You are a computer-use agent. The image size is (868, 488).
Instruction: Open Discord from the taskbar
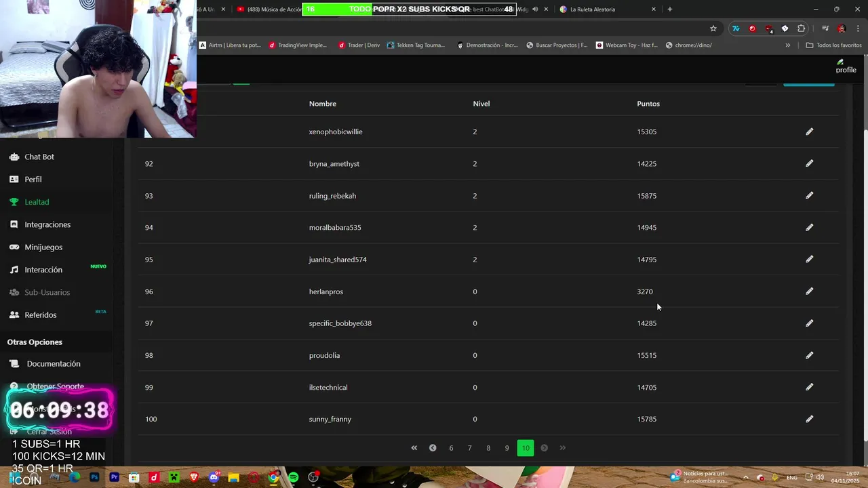pos(214,477)
